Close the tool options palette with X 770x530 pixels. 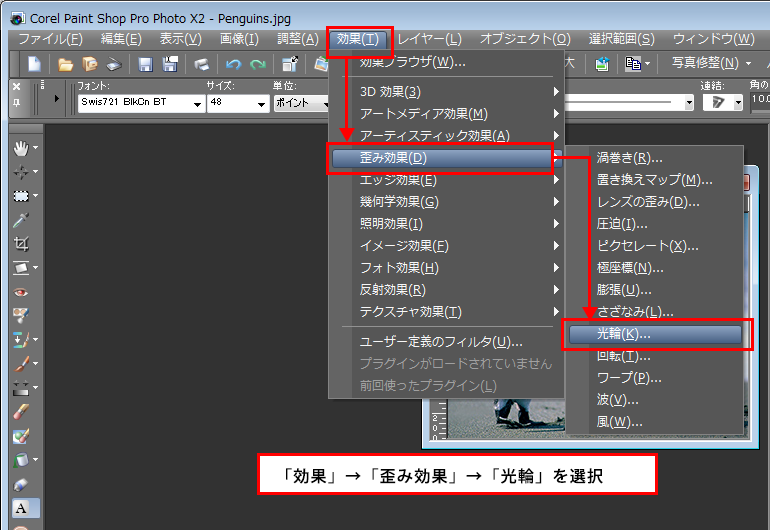[x=17, y=86]
